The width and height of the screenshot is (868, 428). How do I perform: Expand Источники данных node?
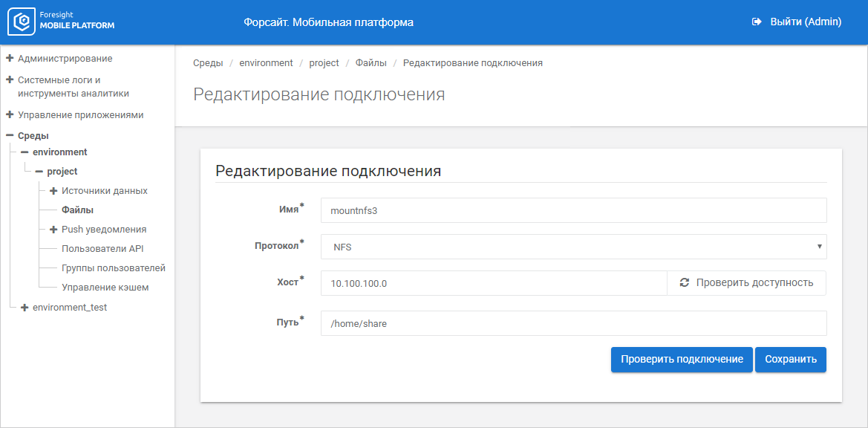click(53, 190)
